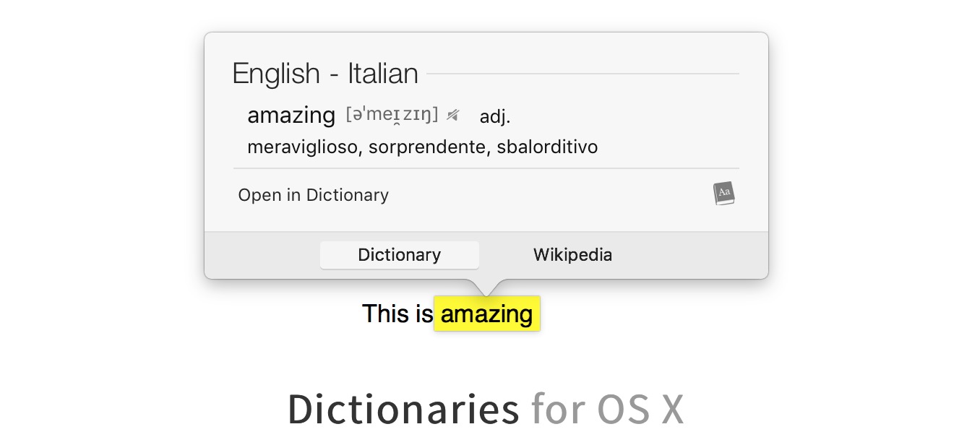Select the Dictionary tab

399,255
